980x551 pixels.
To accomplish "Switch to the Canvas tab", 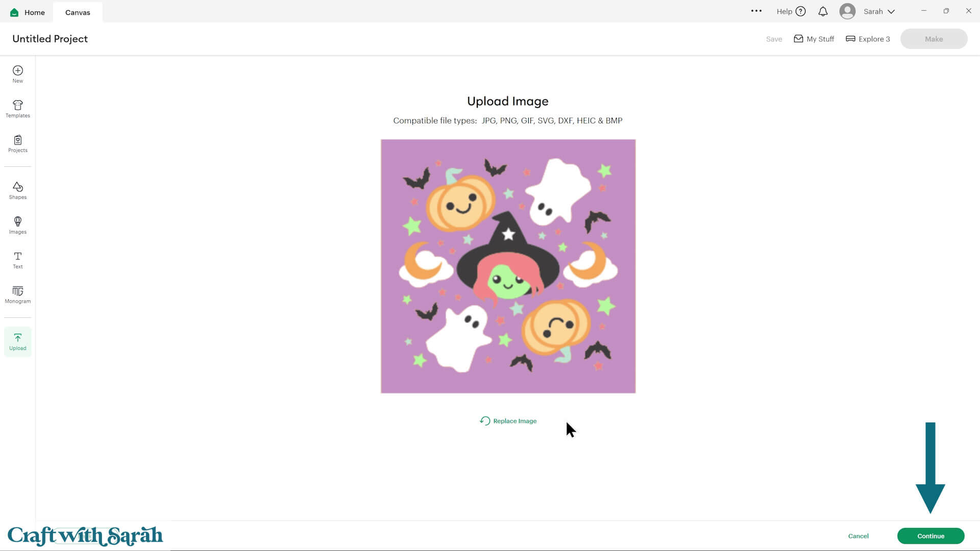I will click(77, 12).
